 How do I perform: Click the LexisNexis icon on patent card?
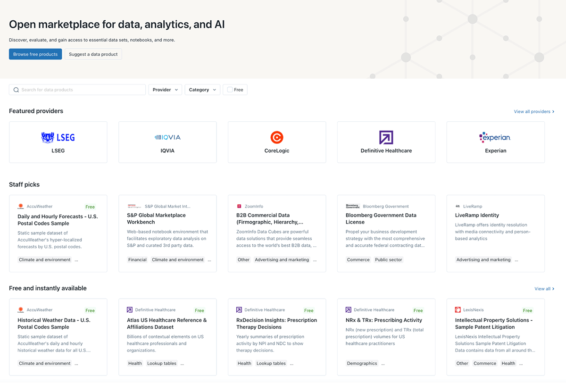point(458,310)
